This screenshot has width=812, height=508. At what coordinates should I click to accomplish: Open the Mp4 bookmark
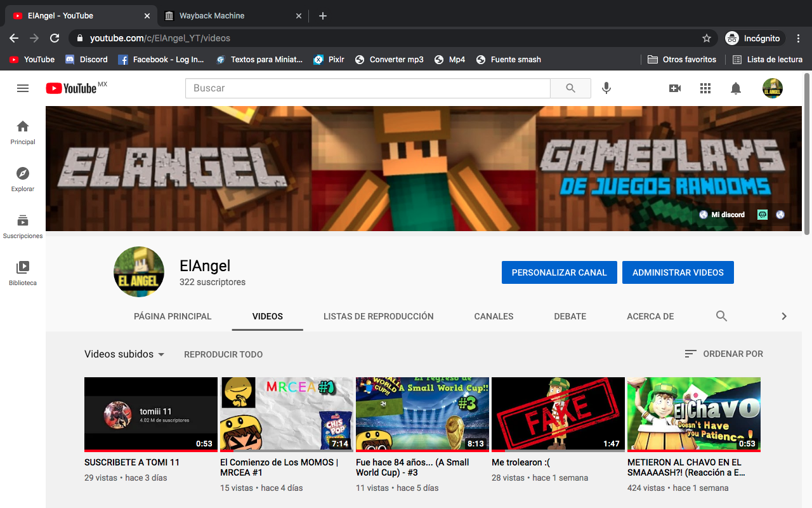click(x=450, y=60)
